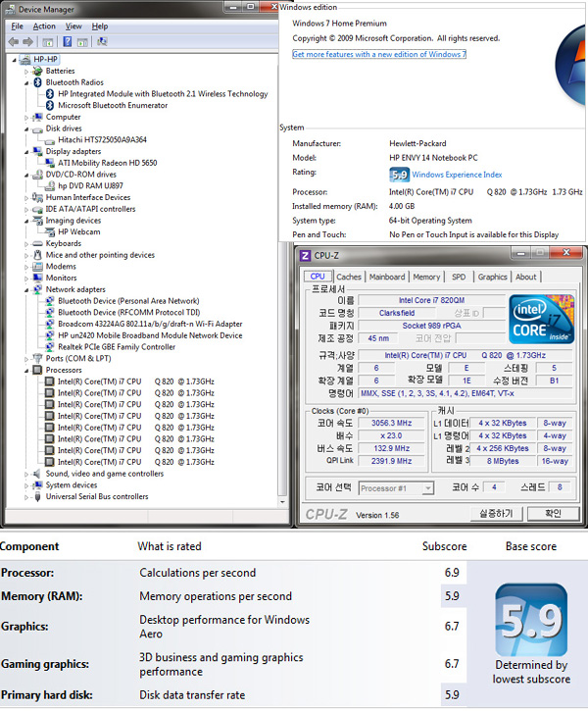Click the Processors category icon
This screenshot has height=711, width=588.
point(38,371)
